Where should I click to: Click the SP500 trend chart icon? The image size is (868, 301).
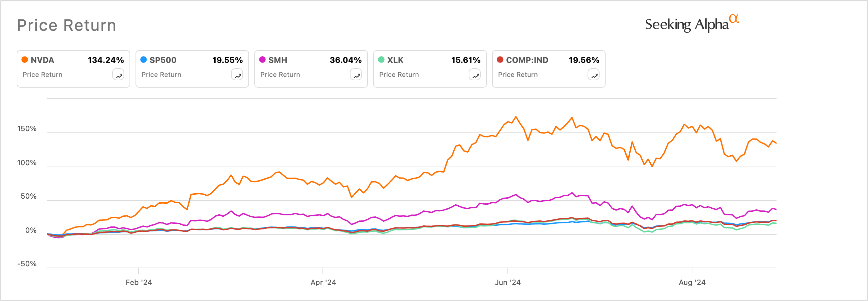pos(237,75)
